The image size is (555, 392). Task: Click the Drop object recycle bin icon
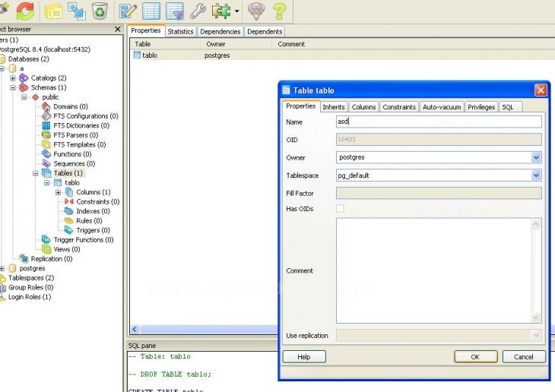pos(100,11)
